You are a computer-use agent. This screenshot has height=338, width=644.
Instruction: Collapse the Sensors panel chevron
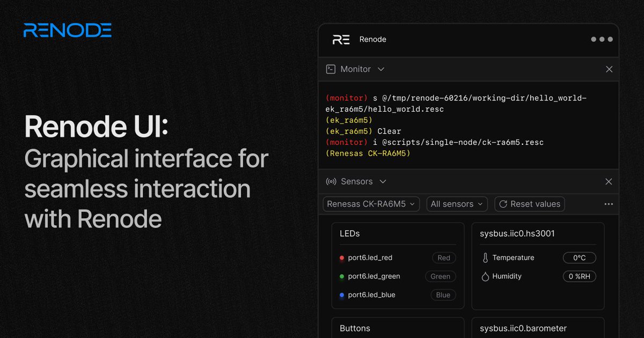pos(383,181)
